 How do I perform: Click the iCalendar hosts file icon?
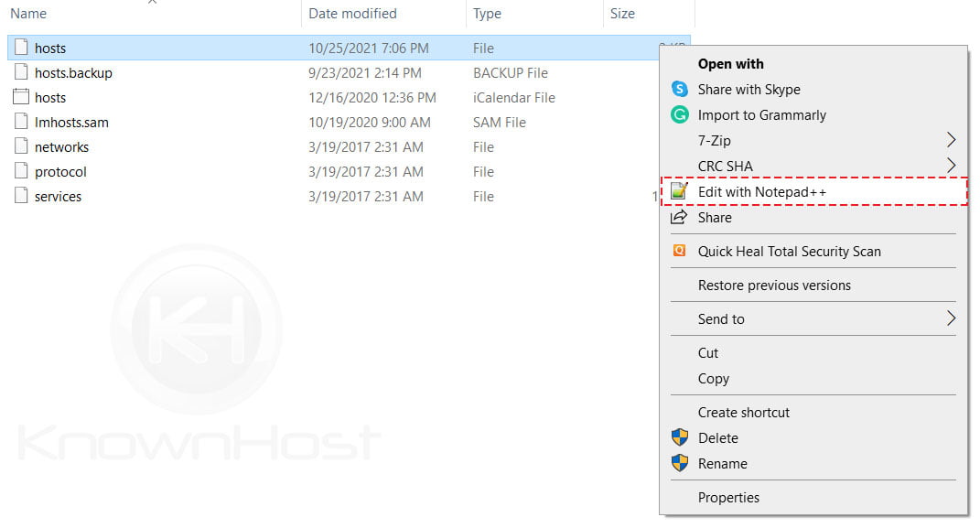click(20, 97)
